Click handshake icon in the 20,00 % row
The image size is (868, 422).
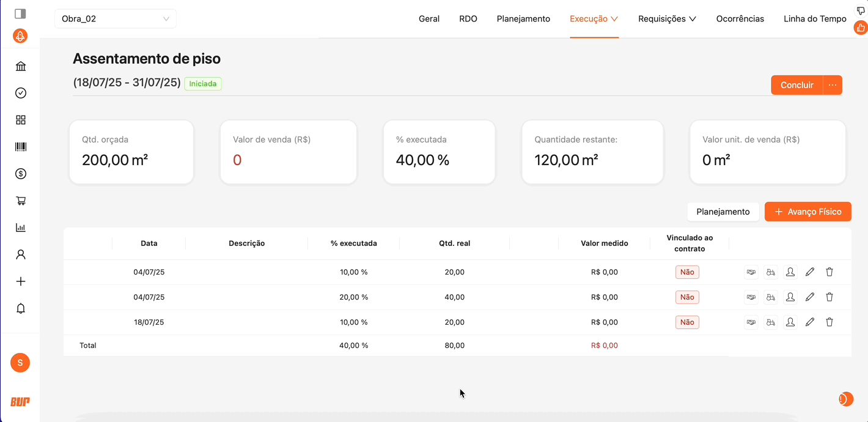coord(751,297)
